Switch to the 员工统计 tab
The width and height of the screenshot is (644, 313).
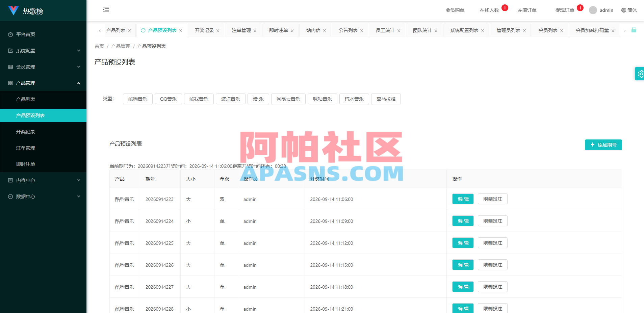click(x=385, y=30)
